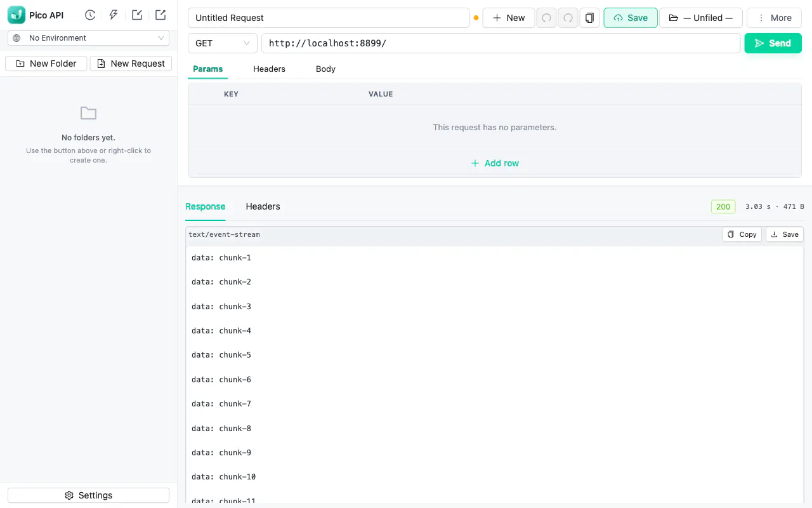
Task: Switch to the request Headers tab
Action: [269, 69]
